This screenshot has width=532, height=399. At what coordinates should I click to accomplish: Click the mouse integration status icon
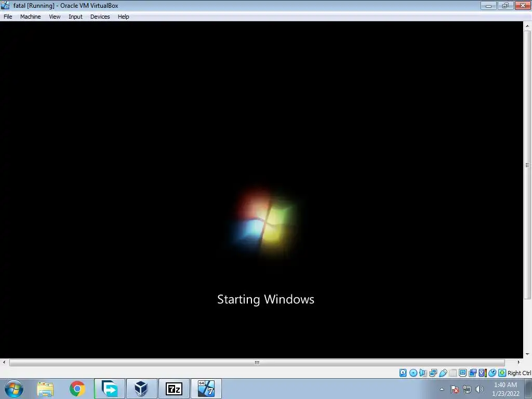tap(493, 373)
